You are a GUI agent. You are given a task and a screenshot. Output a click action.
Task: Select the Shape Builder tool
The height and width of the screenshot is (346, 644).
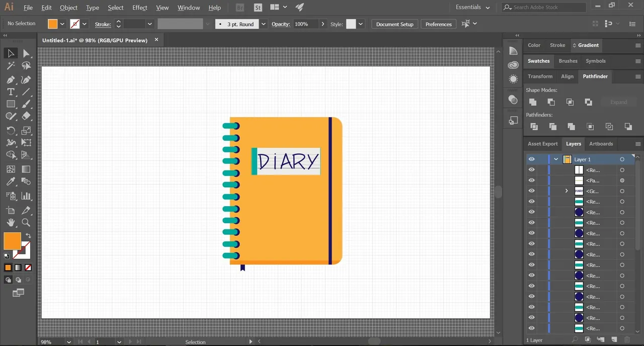[11, 155]
